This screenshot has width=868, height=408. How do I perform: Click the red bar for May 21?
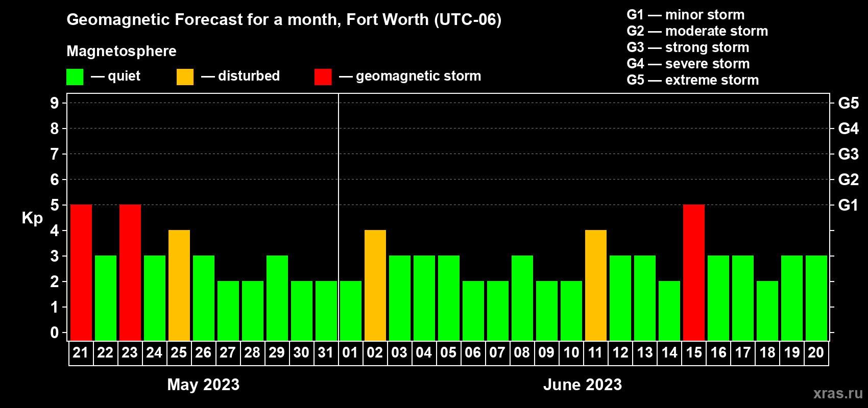click(81, 273)
